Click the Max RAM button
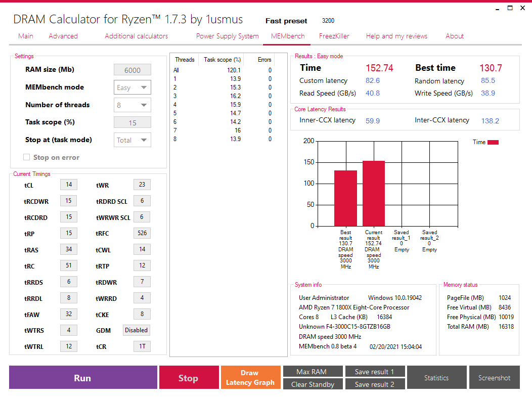This screenshot has width=532, height=400. coord(313,372)
